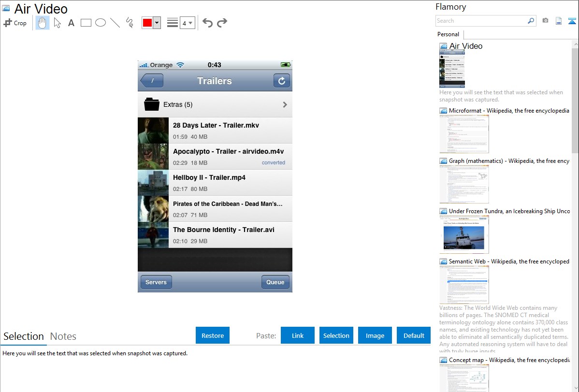Click the search magnifier icon
This screenshot has width=579, height=392.
point(531,21)
